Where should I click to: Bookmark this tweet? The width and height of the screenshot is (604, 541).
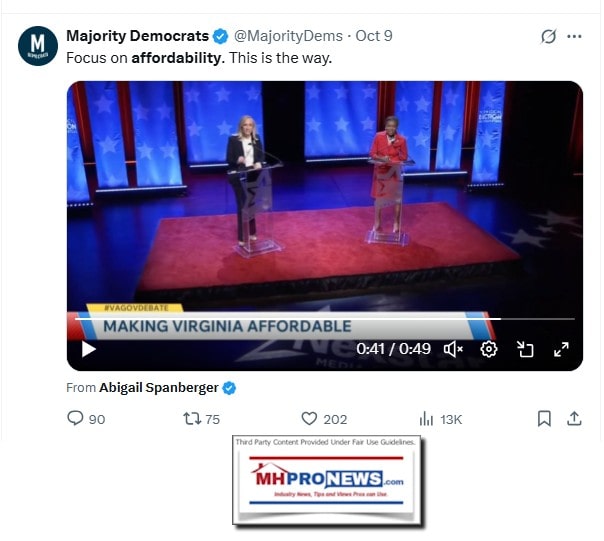[x=544, y=419]
